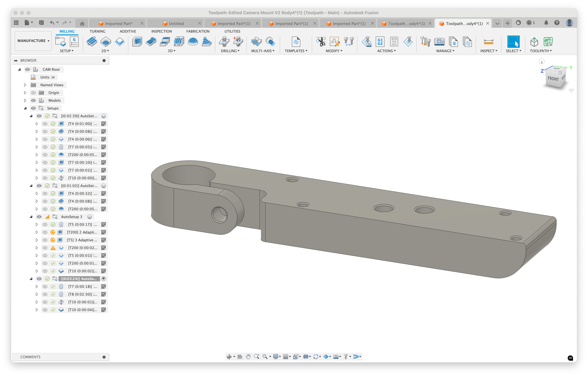588x376 pixels.
Task: Open the MANUFACTURE workspace dropdown
Action: pos(33,40)
